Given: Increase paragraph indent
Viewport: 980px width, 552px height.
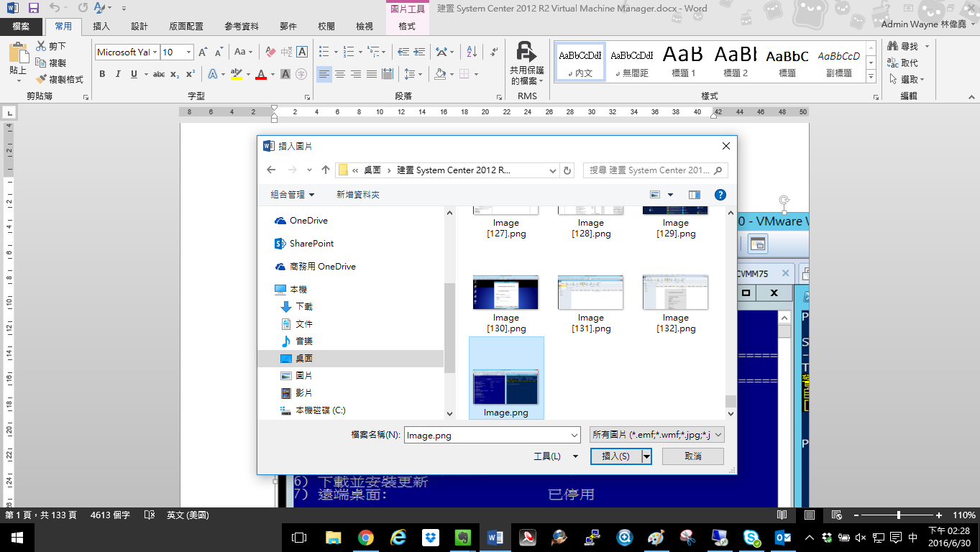Looking at the screenshot, I should [x=420, y=52].
